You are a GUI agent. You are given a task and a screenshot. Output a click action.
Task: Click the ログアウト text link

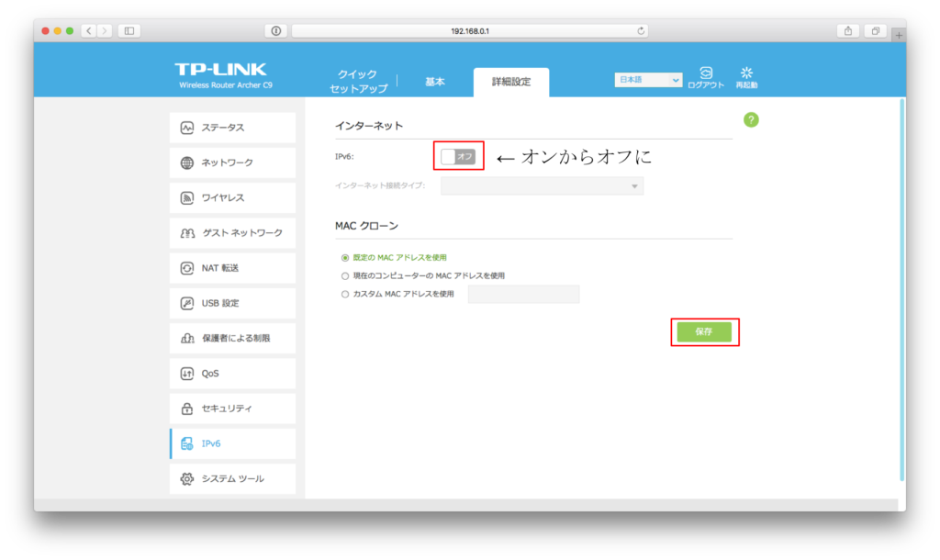click(706, 85)
